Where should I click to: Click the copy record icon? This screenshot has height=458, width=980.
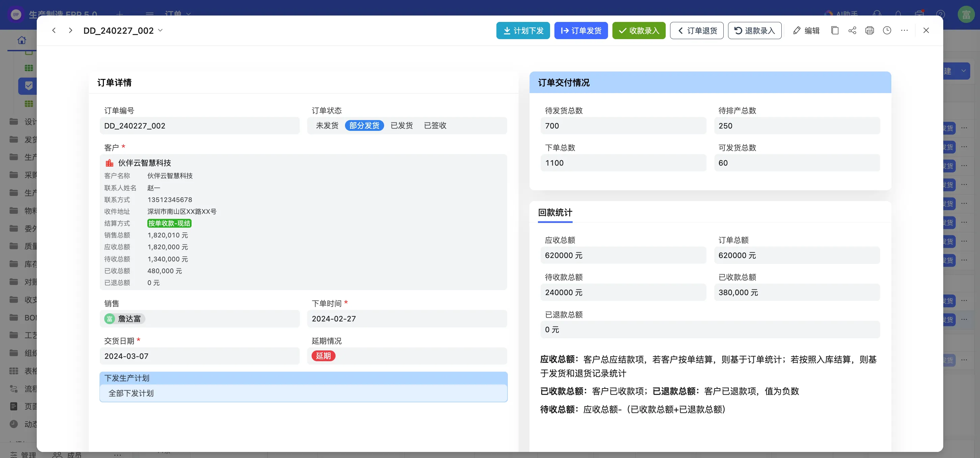point(835,30)
